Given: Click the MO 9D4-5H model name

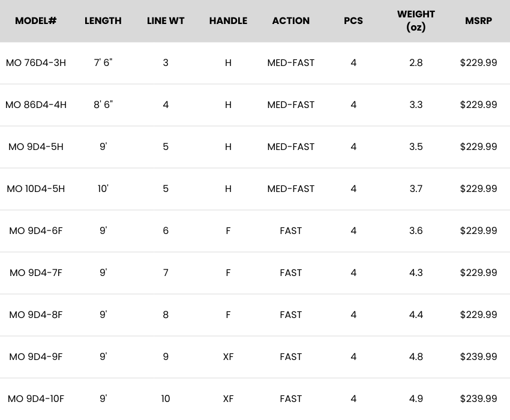Looking at the screenshot, I should coord(36,146).
